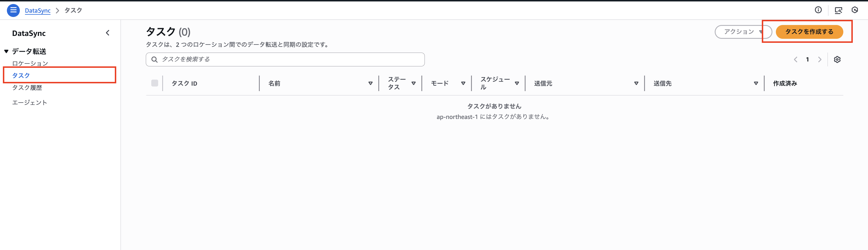Sort by スケジュール column arrow
The width and height of the screenshot is (868, 250).
pos(517,83)
